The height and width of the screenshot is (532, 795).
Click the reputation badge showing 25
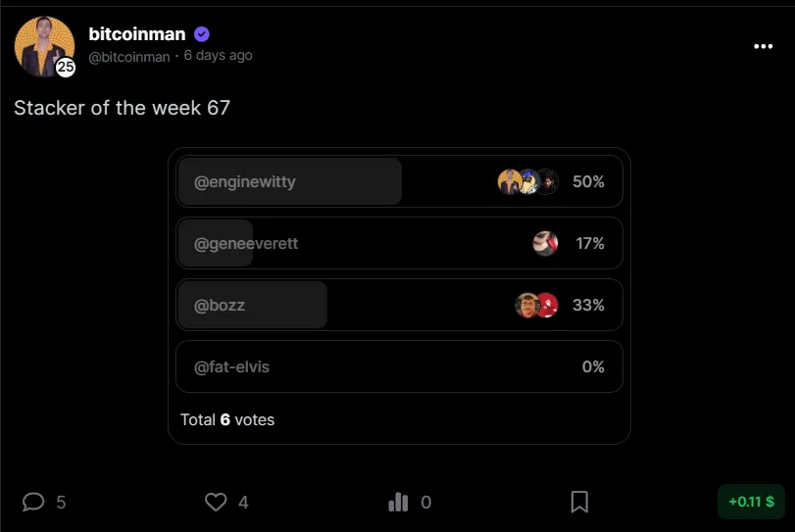[66, 67]
